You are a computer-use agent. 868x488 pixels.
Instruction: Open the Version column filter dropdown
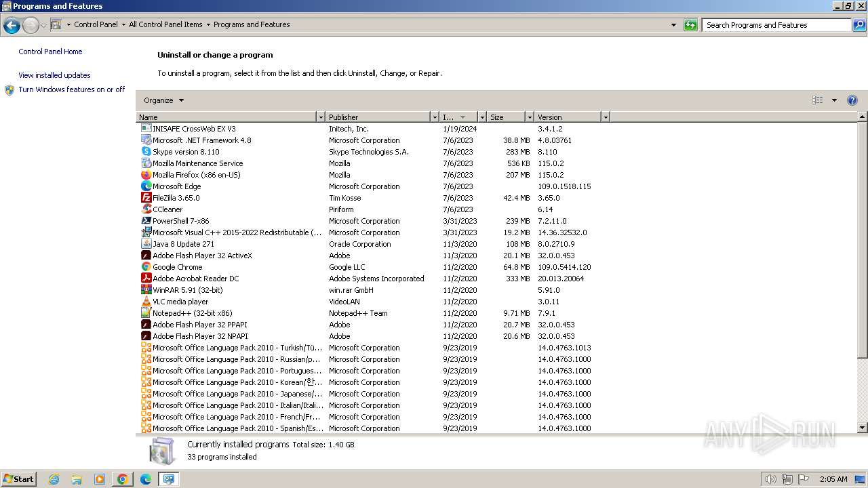pyautogui.click(x=606, y=117)
